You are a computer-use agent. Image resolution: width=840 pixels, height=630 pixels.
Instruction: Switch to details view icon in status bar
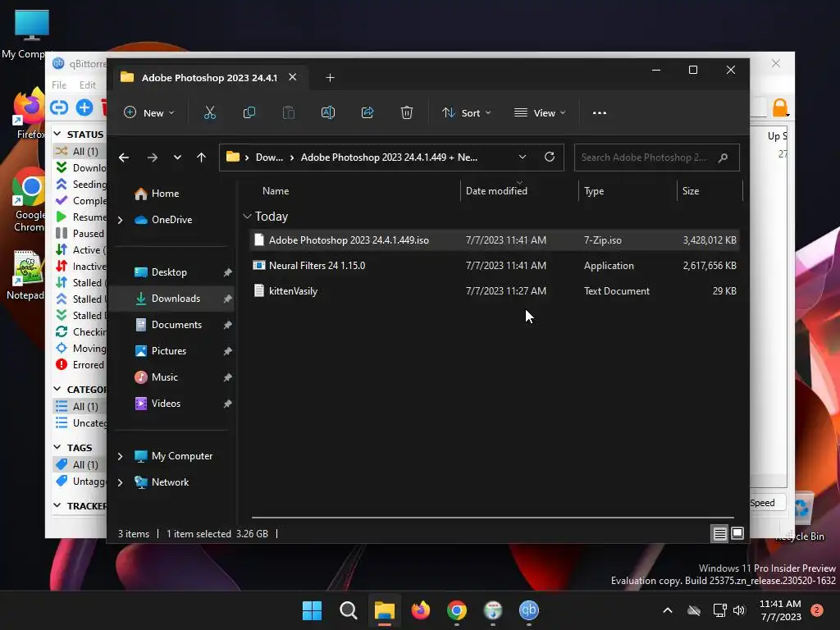tap(719, 533)
